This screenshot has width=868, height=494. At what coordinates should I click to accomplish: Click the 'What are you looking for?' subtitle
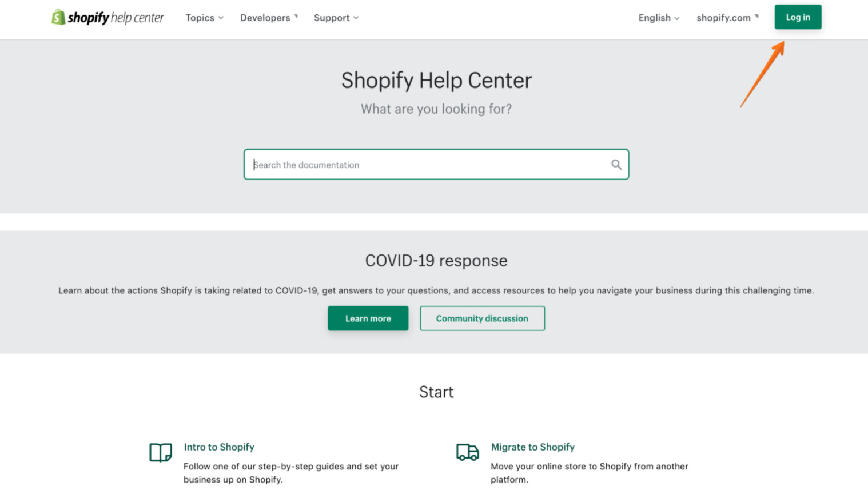point(436,109)
